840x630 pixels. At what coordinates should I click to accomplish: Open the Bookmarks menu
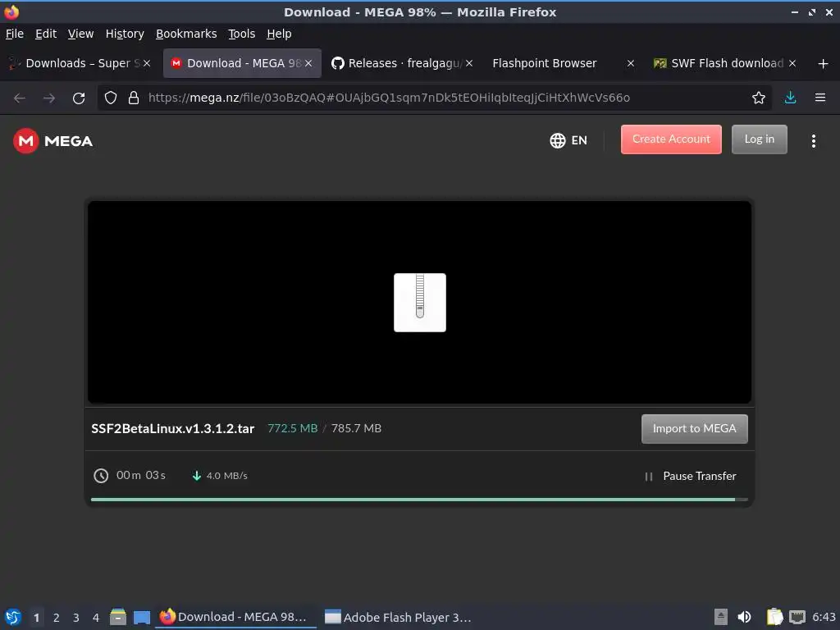click(186, 34)
